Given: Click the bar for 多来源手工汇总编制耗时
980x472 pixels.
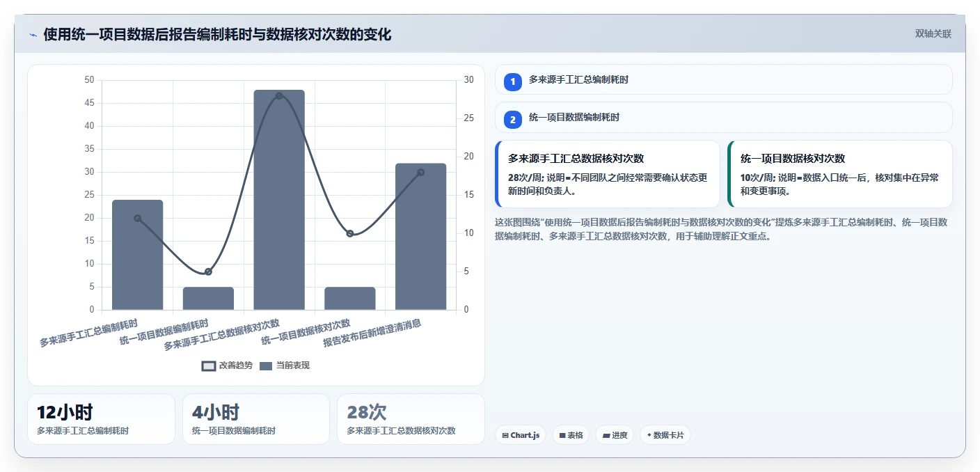Looking at the screenshot, I should pos(137,255).
